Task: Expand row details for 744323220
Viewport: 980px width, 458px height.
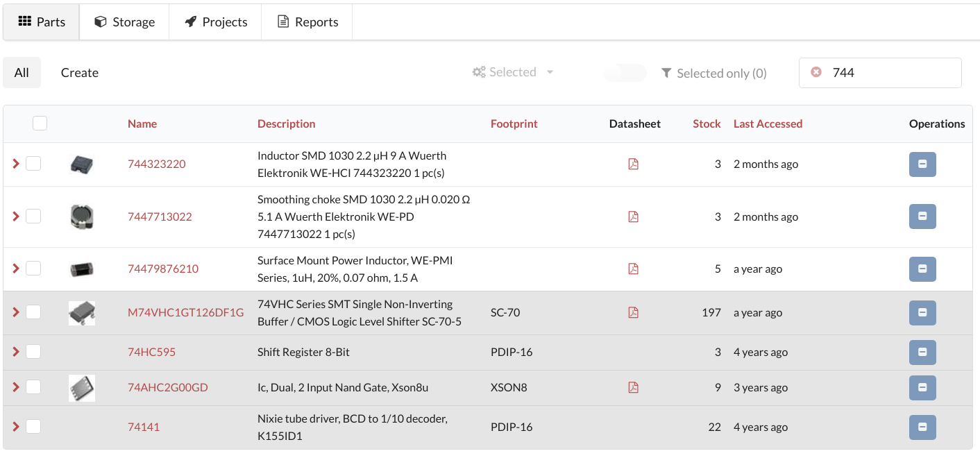Action: [16, 164]
